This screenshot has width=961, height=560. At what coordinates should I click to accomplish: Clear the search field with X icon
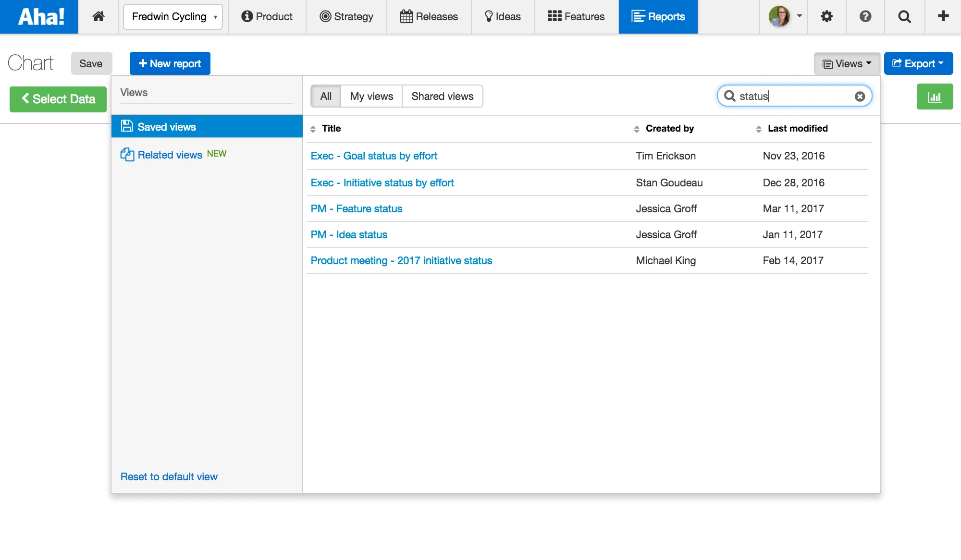[860, 97]
